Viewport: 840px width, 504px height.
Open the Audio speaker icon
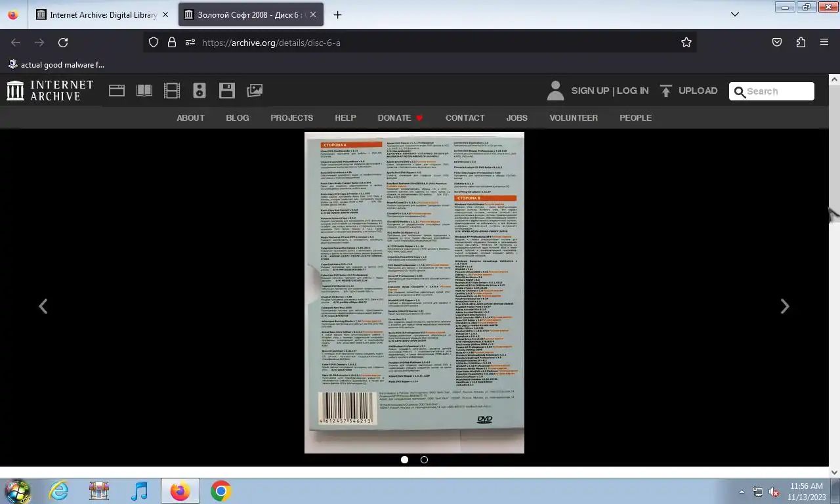[199, 91]
